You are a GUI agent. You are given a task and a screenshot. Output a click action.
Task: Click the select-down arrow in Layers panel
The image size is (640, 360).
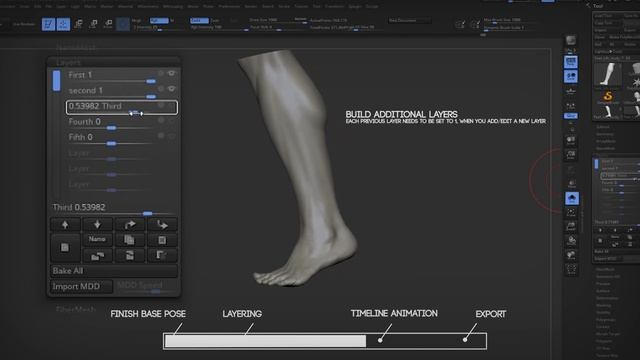[97, 224]
